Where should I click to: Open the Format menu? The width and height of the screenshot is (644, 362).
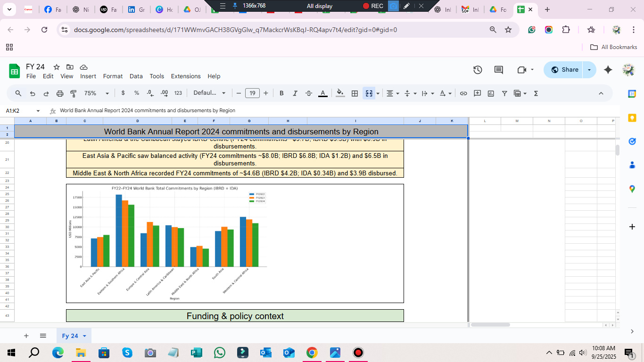tap(113, 76)
